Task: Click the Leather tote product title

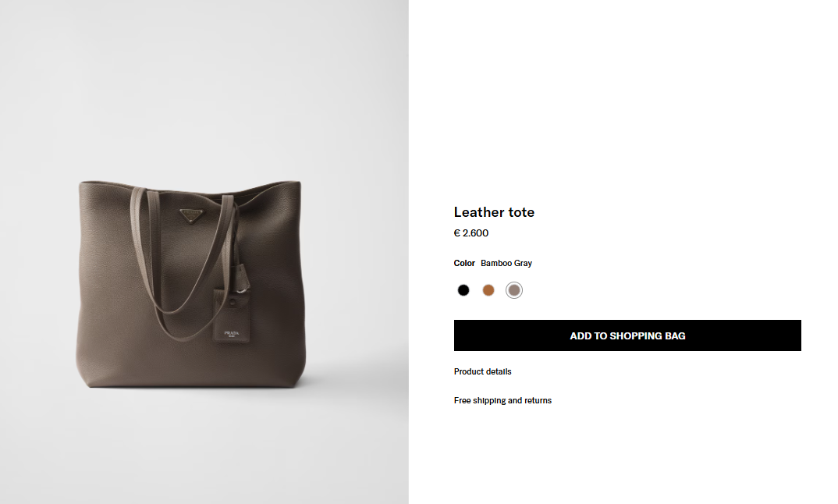Action: [495, 212]
